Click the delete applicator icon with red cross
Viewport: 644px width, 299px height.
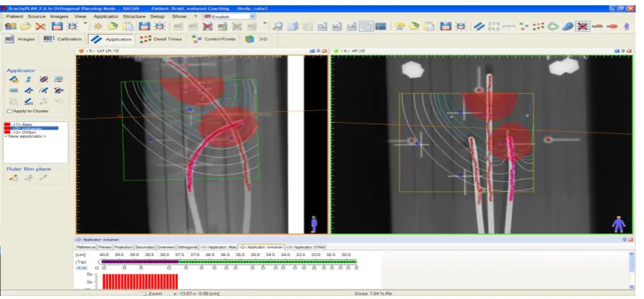coord(44,79)
